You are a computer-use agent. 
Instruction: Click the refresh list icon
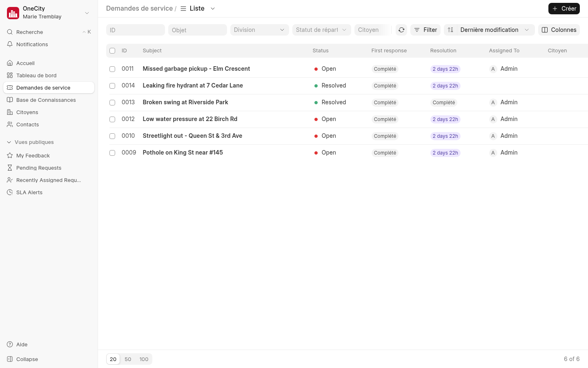pyautogui.click(x=401, y=30)
